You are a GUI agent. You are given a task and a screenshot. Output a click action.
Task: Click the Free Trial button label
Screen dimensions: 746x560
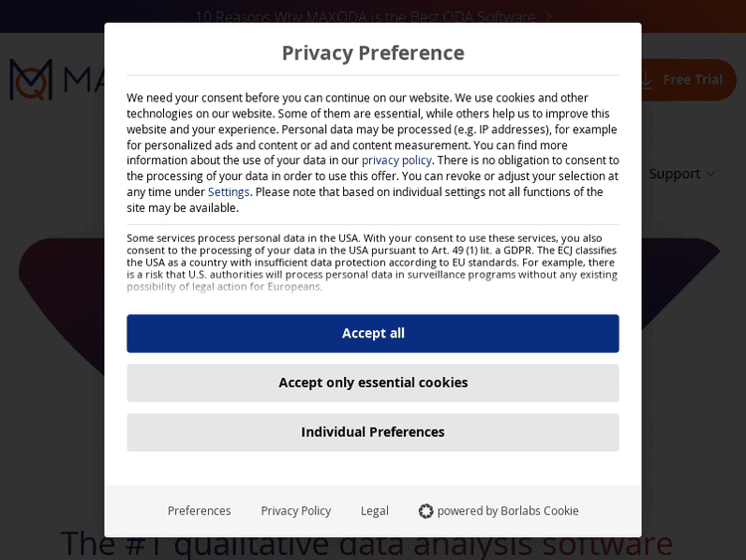tap(692, 80)
